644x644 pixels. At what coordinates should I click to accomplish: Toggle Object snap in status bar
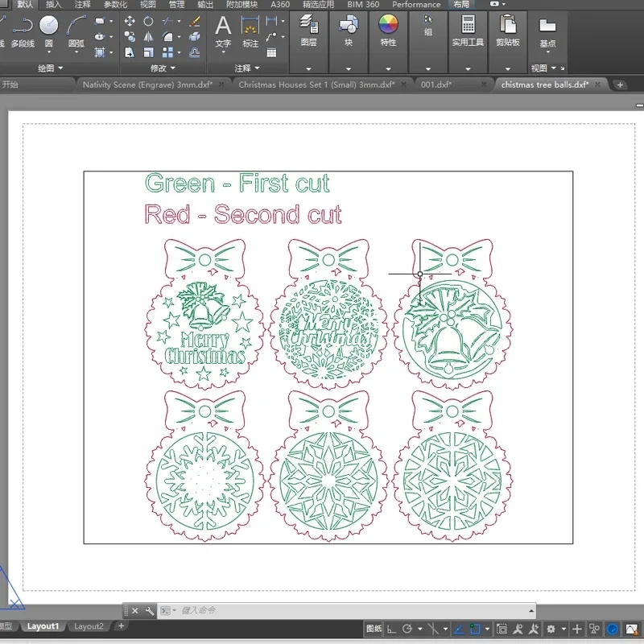(x=475, y=629)
